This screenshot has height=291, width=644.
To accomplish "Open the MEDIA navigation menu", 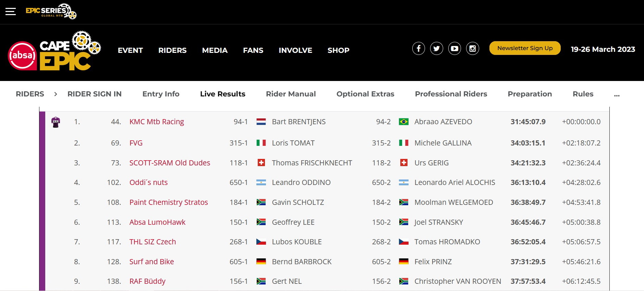I will (x=215, y=50).
